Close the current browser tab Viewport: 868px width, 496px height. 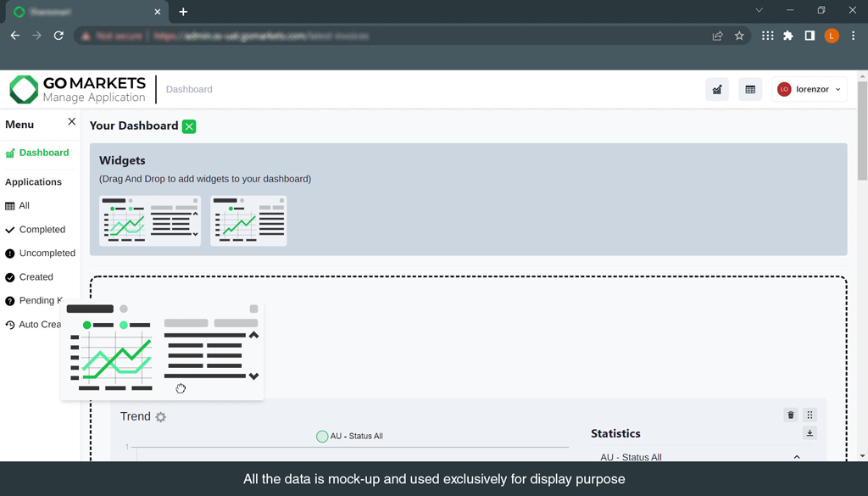coord(157,12)
